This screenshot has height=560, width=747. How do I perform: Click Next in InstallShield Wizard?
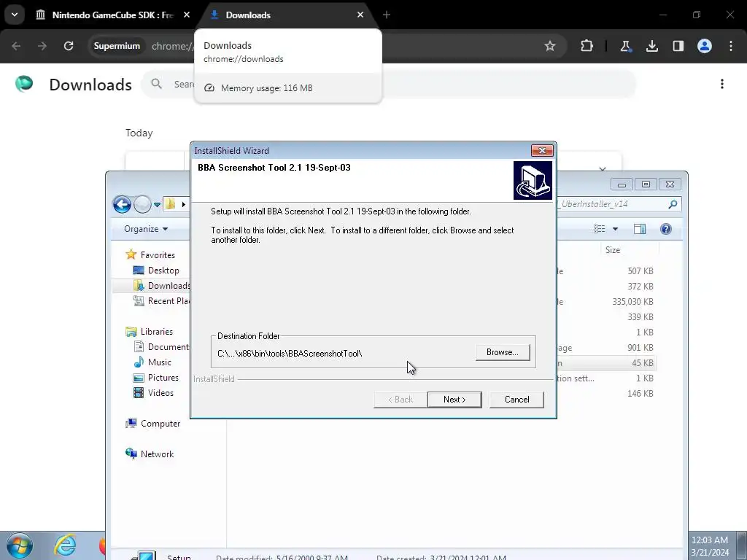[x=454, y=400]
